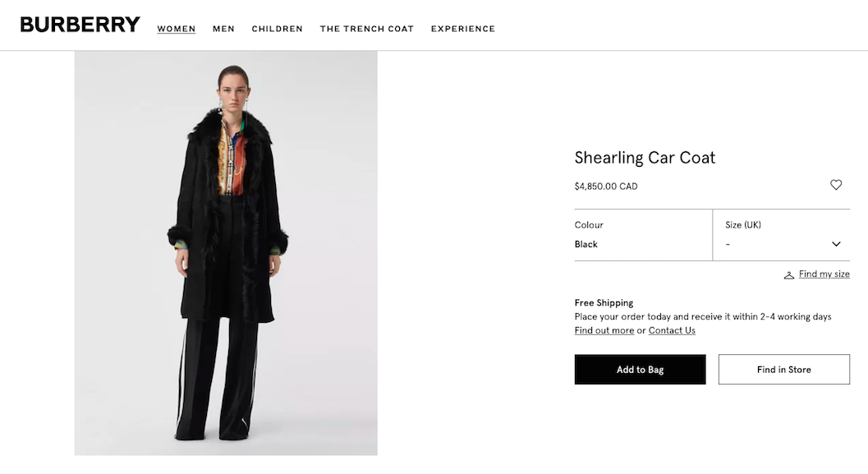Open the Women menu
Screen dimensions: 868x474
[x=177, y=29]
